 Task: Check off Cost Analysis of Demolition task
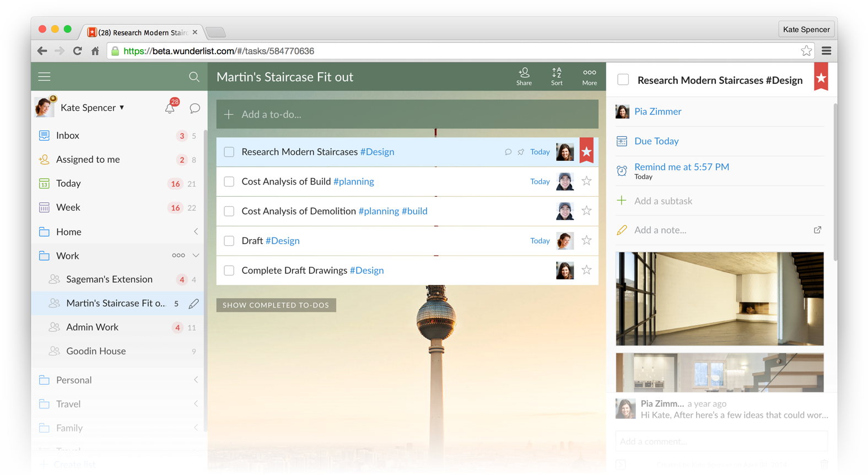click(229, 211)
